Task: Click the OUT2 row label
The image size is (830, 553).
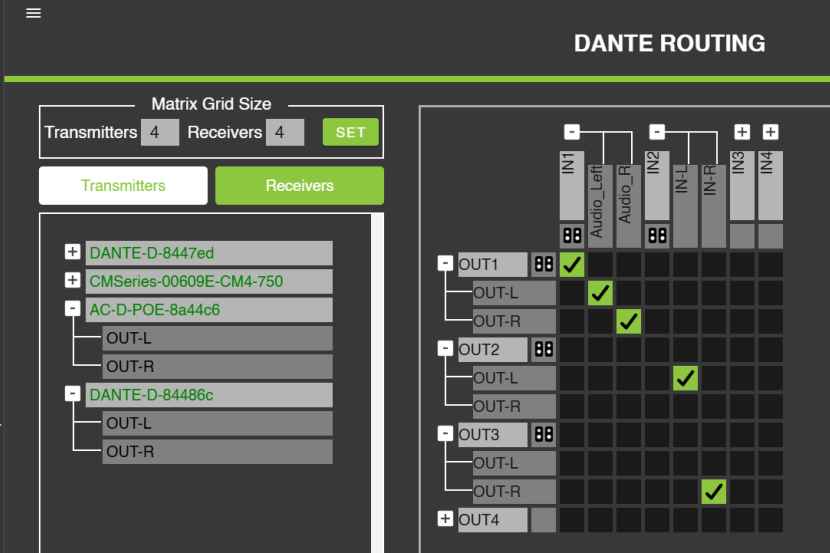Action: [x=493, y=349]
